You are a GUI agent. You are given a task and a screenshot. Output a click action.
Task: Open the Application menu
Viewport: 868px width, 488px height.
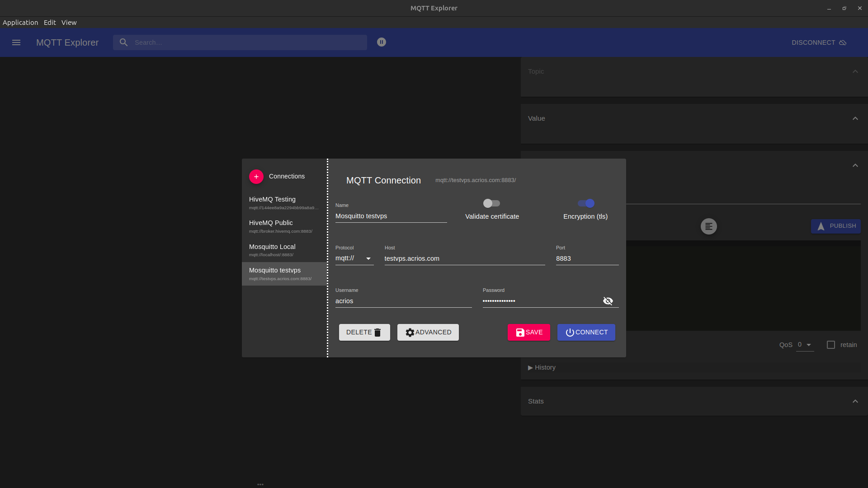coord(20,23)
